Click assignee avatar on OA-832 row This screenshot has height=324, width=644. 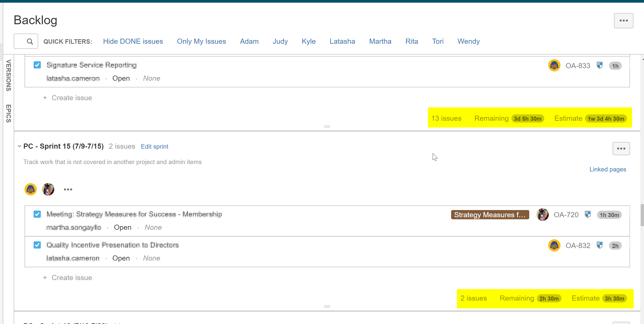(x=554, y=245)
